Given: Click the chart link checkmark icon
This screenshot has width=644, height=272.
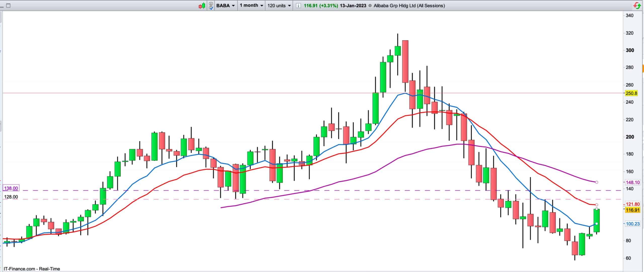Looking at the screenshot, I should 211,6.
